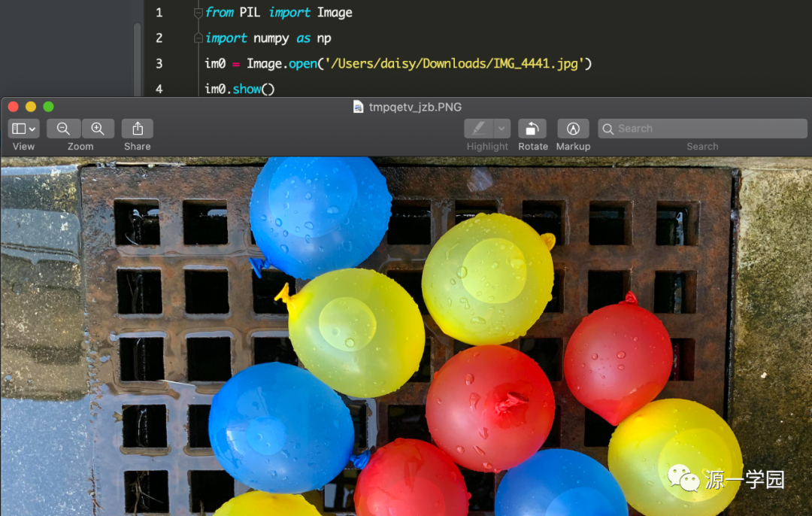Show the Markup toolbar
The height and width of the screenshot is (516, 812).
click(x=573, y=129)
